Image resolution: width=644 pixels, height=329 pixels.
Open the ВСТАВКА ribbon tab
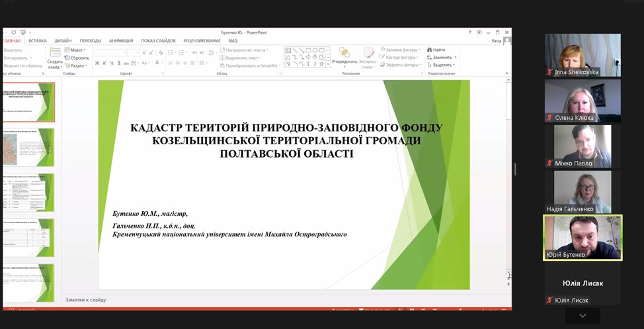(x=38, y=41)
